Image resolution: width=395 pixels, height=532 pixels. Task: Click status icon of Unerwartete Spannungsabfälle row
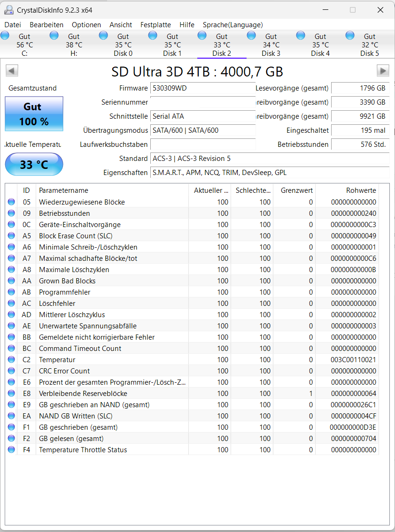(x=11, y=326)
